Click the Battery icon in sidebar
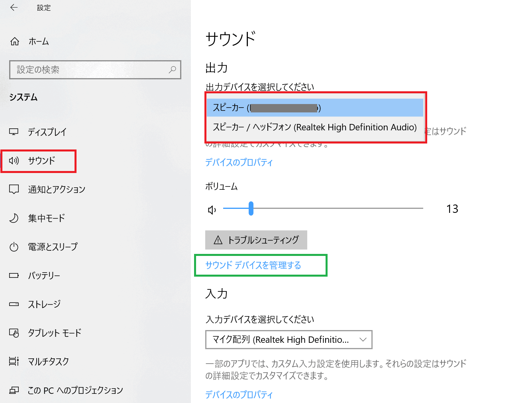 coord(14,275)
